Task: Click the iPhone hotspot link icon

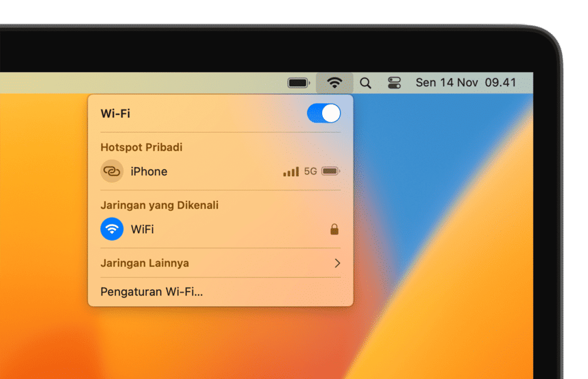Action: 112,172
